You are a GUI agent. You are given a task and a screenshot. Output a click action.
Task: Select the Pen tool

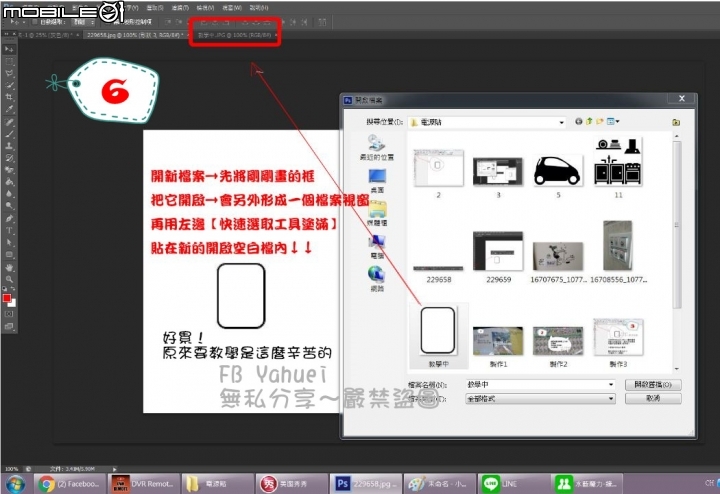[x=9, y=219]
